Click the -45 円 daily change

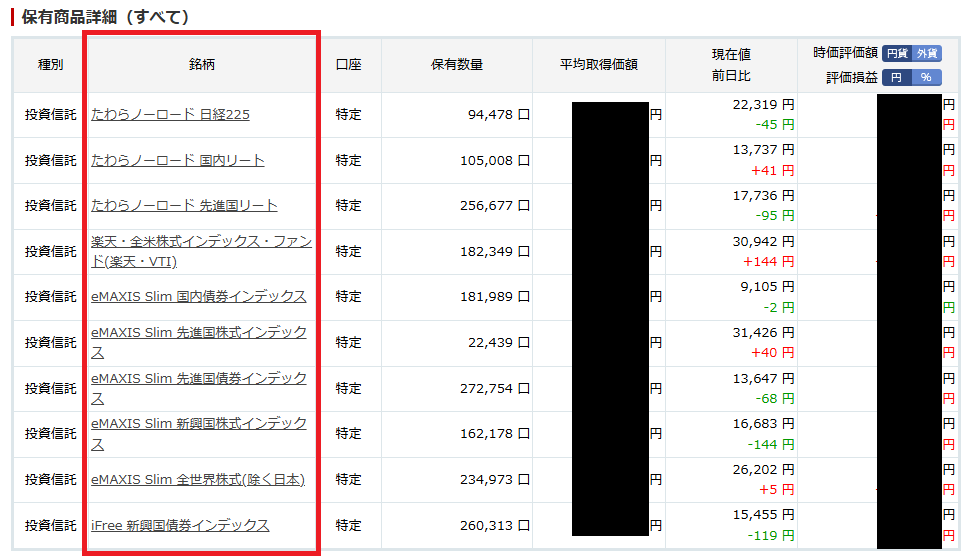[775, 124]
